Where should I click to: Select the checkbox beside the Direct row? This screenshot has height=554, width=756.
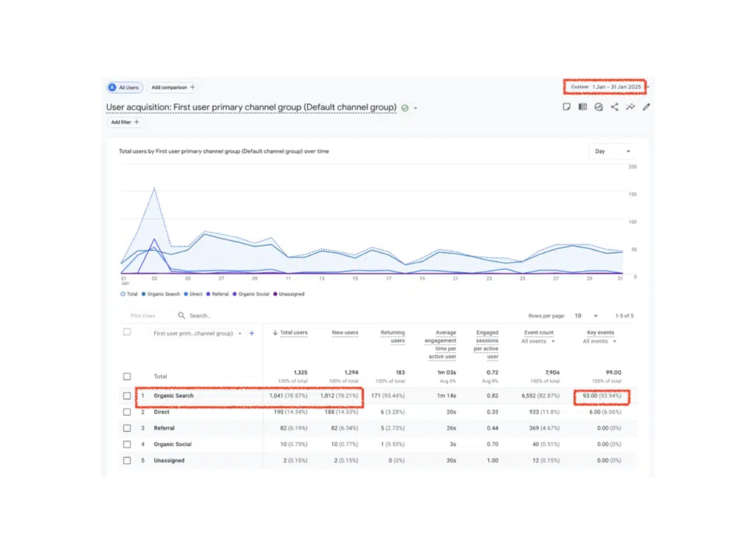127,411
